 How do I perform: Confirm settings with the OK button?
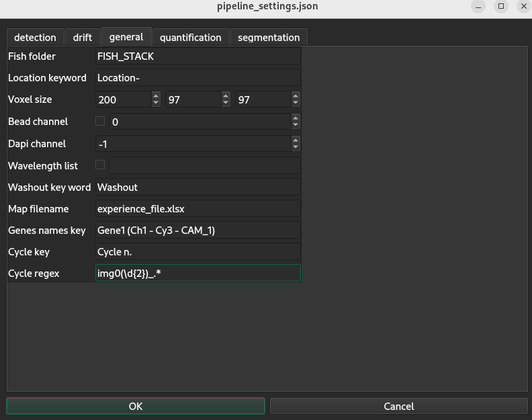coord(136,406)
